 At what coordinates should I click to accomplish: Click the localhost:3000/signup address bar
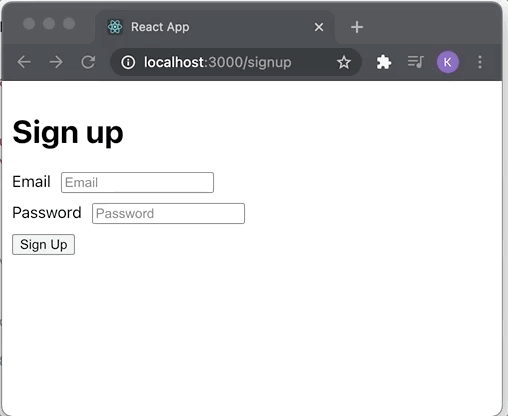coord(236,62)
